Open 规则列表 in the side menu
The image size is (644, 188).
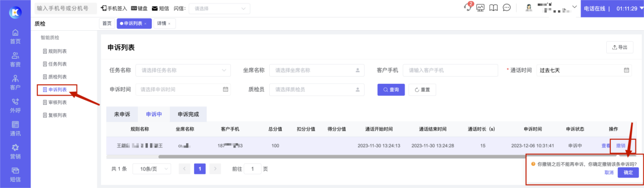click(55, 51)
